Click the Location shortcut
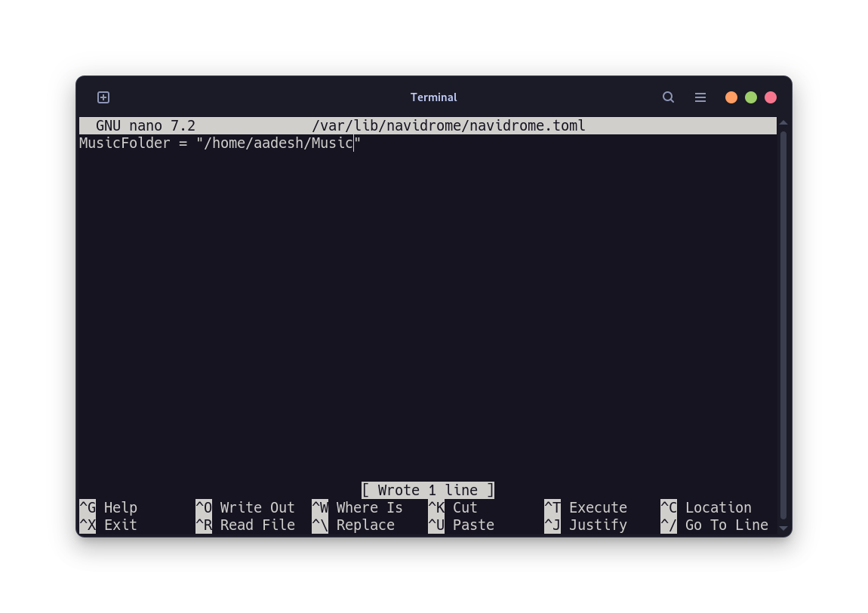 click(706, 507)
